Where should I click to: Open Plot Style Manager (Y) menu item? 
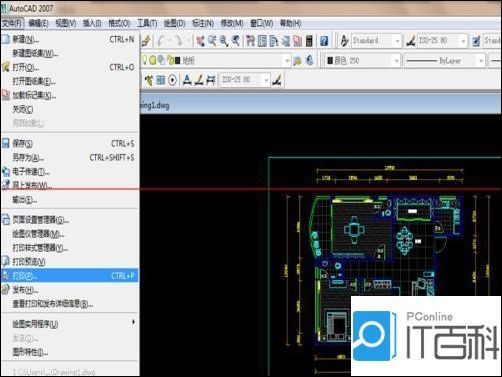point(70,248)
